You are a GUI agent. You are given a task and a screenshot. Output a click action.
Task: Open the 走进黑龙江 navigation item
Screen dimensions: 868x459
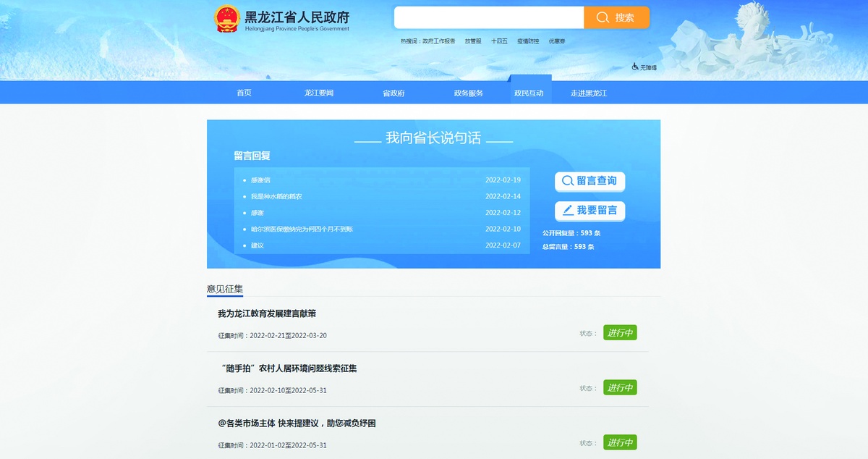(x=589, y=93)
